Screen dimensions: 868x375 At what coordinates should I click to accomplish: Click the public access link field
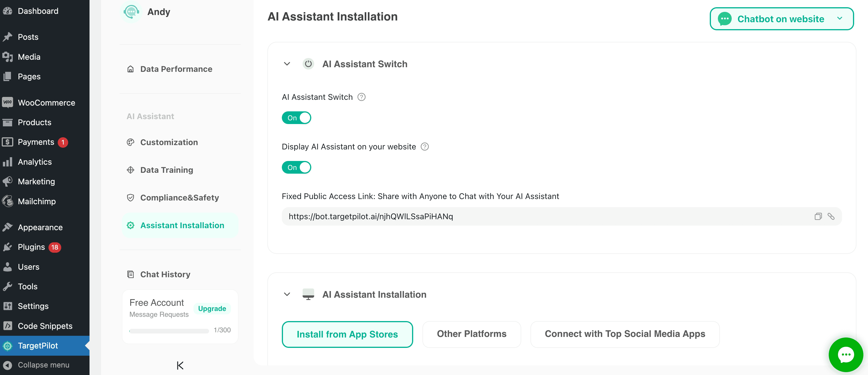[x=561, y=216]
